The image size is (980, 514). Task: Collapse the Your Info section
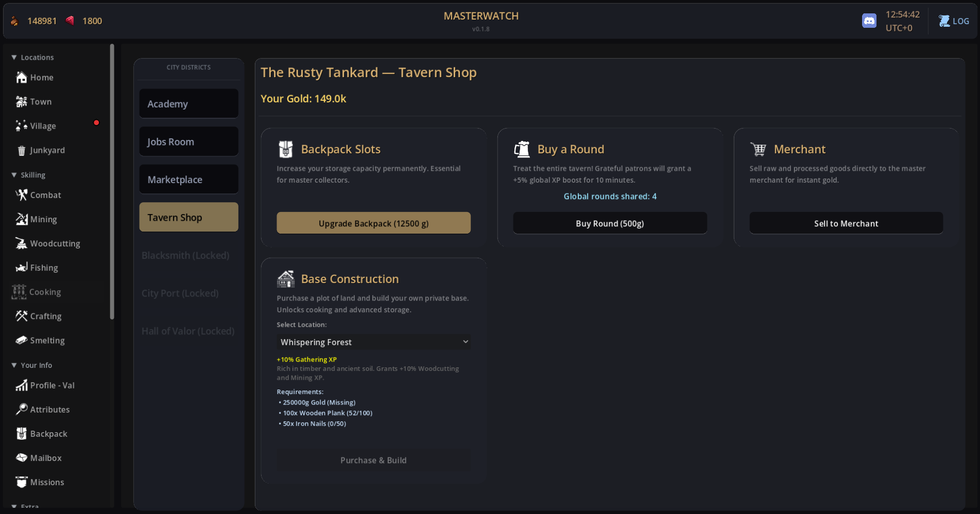(14, 365)
